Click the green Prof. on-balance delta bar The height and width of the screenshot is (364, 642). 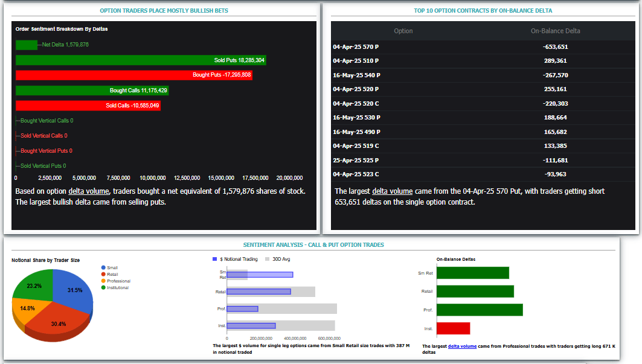[480, 310]
